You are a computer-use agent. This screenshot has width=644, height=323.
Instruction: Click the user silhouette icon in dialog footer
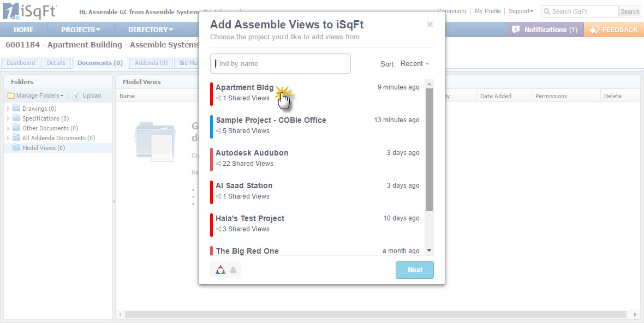coord(233,270)
